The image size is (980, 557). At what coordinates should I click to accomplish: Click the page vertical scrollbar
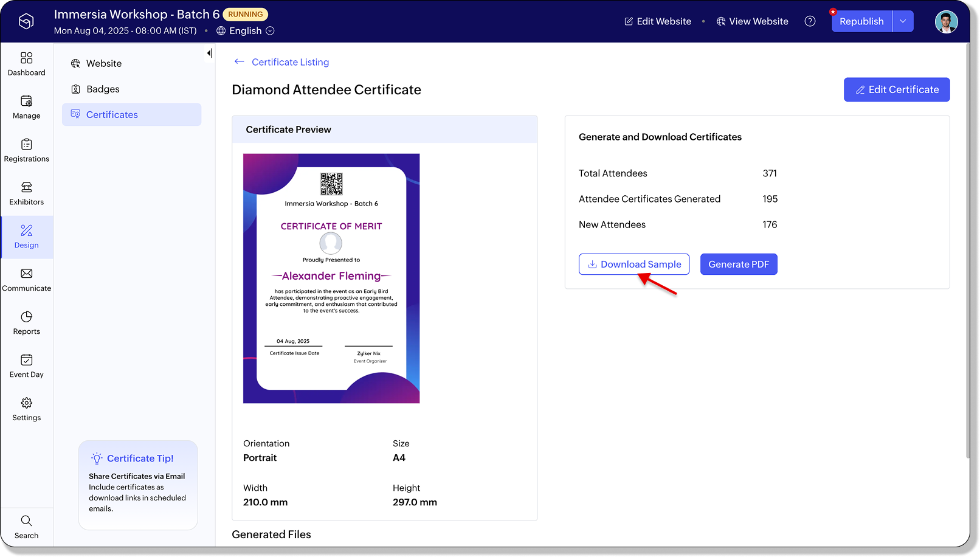[x=968, y=249]
